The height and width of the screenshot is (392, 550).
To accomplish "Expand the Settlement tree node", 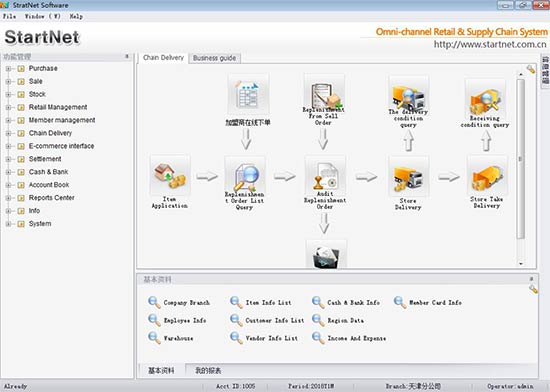I will click(x=8, y=159).
